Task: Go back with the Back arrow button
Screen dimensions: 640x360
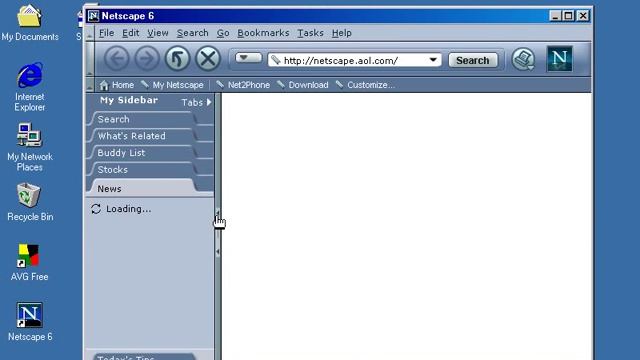Action: (x=117, y=59)
